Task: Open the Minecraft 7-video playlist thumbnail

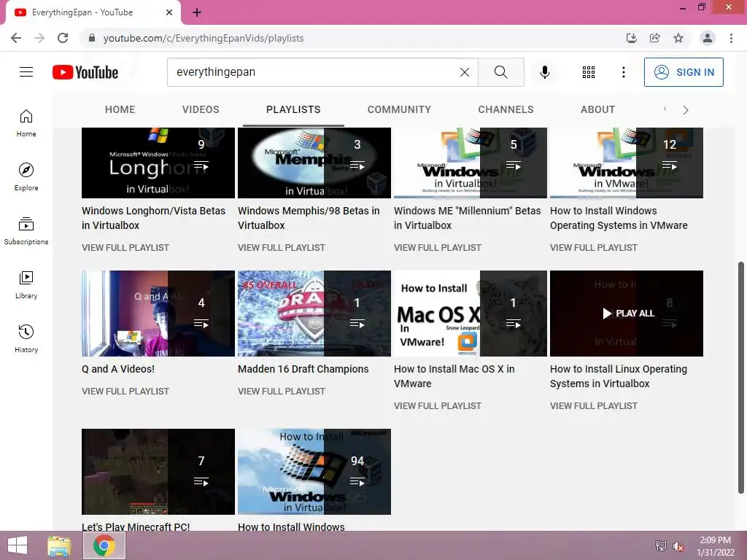Action: [158, 472]
